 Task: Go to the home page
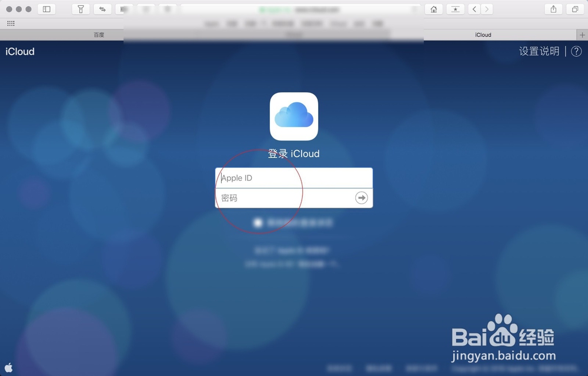click(433, 9)
